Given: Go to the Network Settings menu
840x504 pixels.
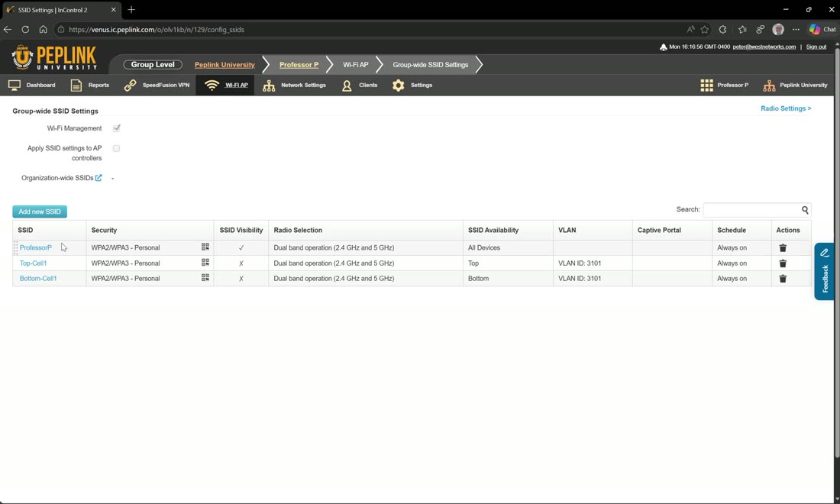Looking at the screenshot, I should point(294,86).
